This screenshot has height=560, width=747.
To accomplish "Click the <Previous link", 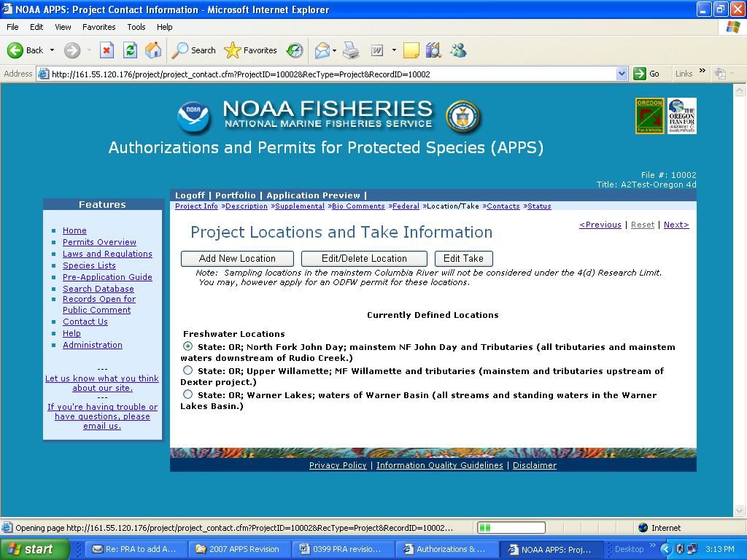I will 600,225.
